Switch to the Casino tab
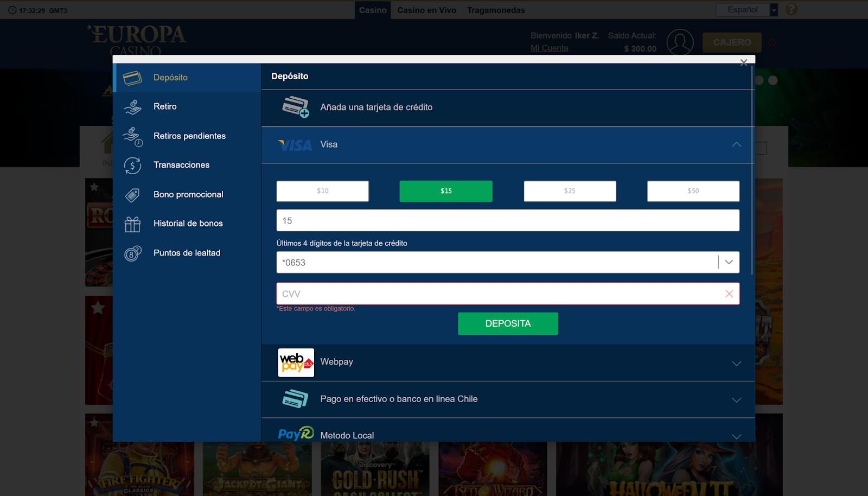The height and width of the screenshot is (496, 868). point(373,10)
